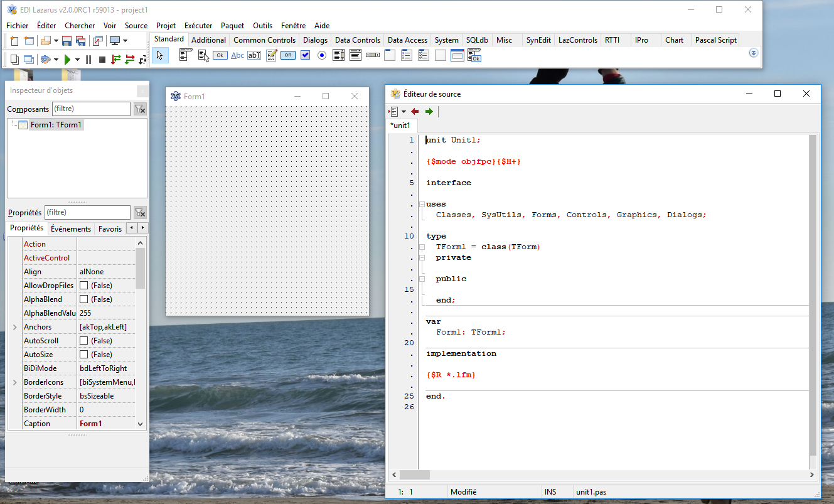The height and width of the screenshot is (504, 834).
Task: Open the Exécuter menu
Action: tap(198, 26)
